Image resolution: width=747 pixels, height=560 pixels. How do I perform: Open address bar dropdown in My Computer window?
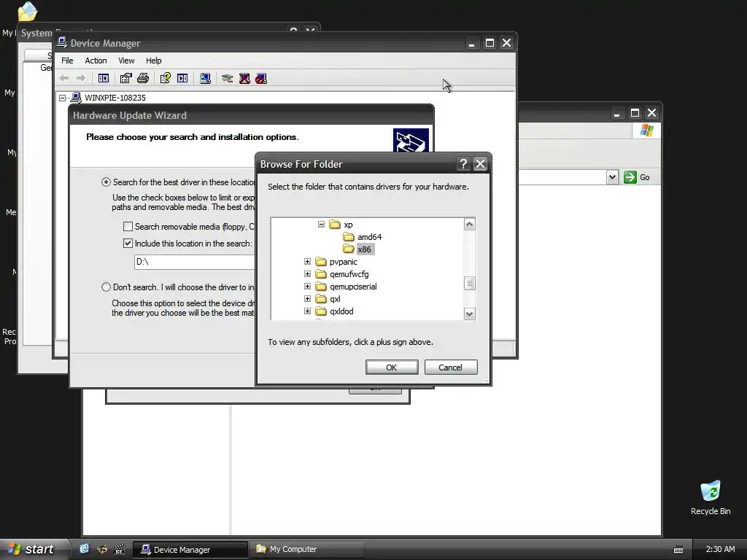[612, 177]
